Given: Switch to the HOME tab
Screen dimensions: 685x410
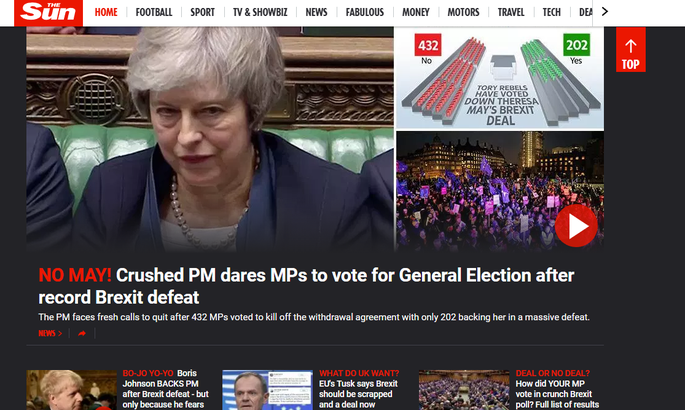Looking at the screenshot, I should (x=106, y=12).
